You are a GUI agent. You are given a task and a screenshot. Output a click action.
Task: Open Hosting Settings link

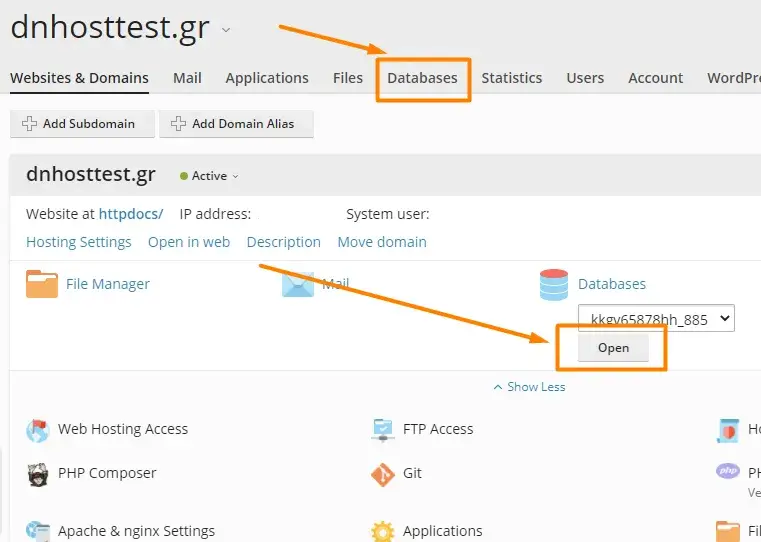point(79,242)
